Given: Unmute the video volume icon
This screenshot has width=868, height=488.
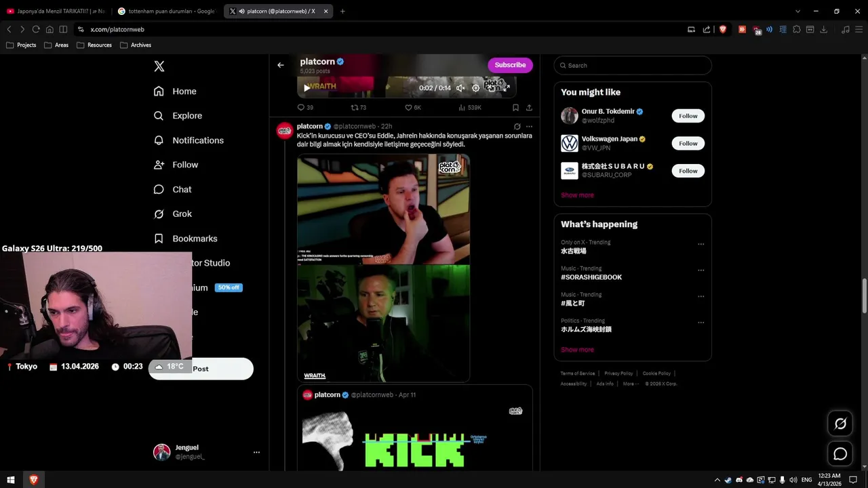Looking at the screenshot, I should tap(460, 88).
